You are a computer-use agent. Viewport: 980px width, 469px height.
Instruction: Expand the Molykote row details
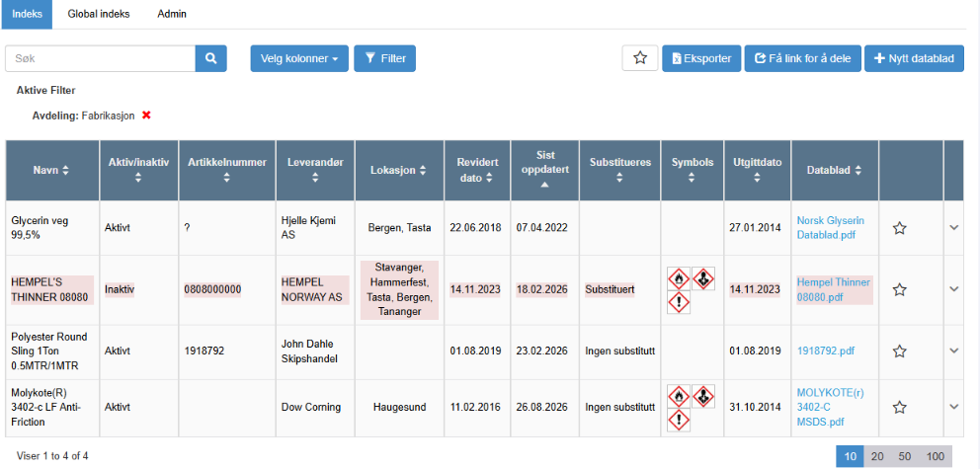(x=953, y=407)
